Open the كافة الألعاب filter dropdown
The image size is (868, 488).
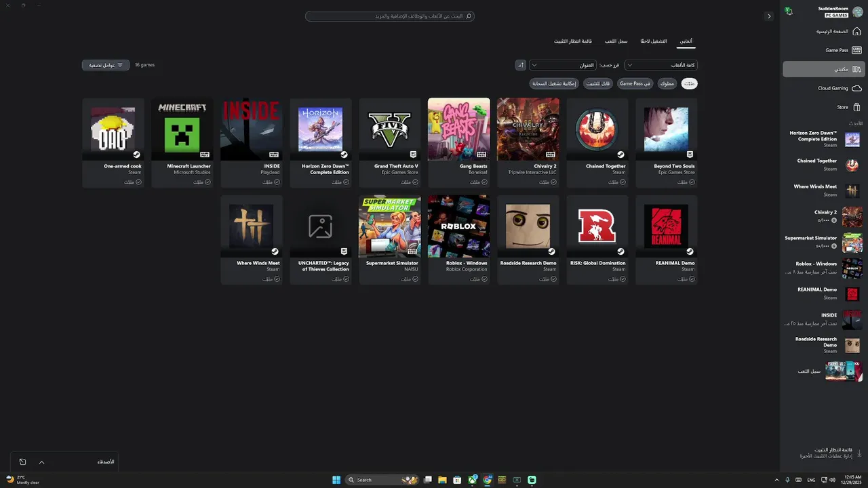coord(661,65)
